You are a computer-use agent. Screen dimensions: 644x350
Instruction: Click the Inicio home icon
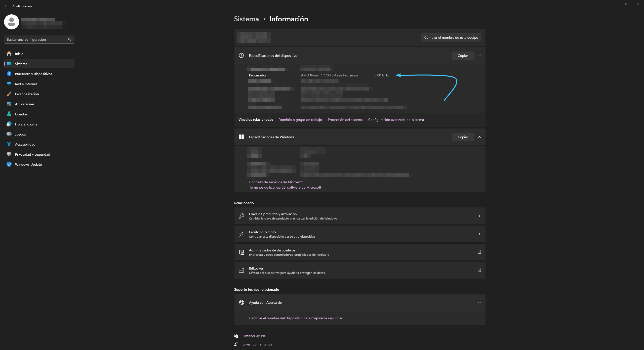pyautogui.click(x=9, y=54)
